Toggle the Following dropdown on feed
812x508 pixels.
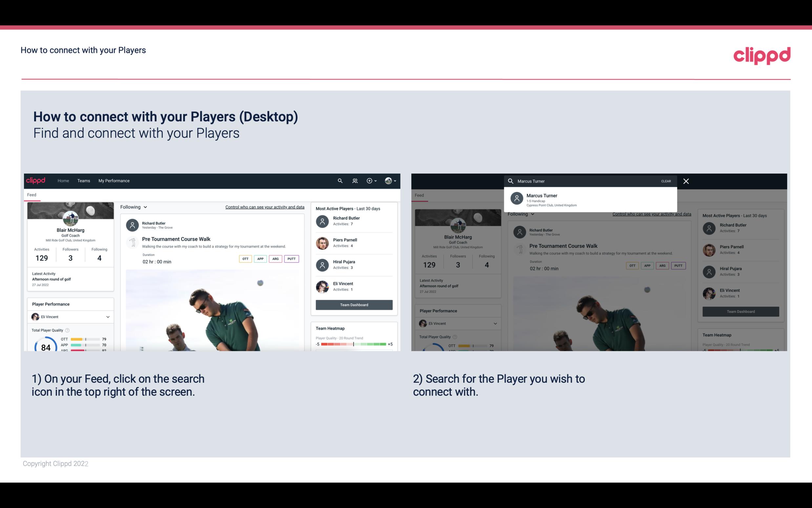[133, 206]
